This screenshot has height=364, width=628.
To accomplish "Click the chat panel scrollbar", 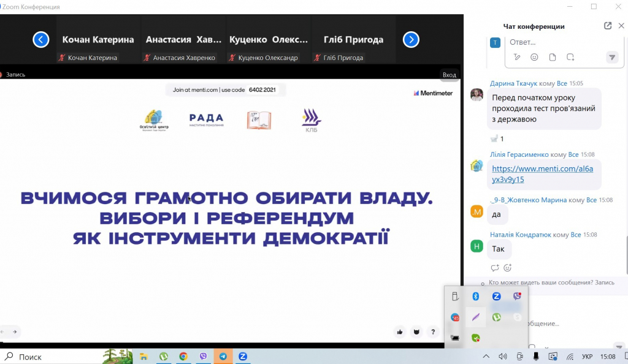I will click(x=626, y=255).
